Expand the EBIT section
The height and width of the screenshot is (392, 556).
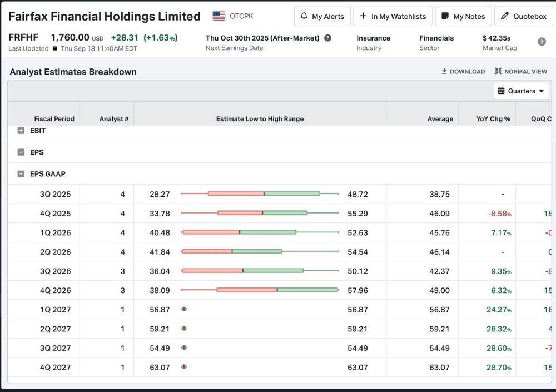pos(21,131)
